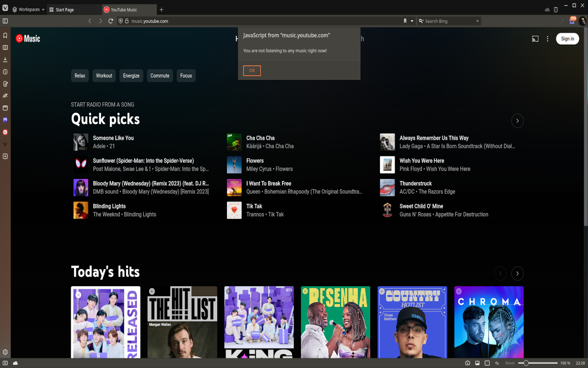Go back to the previous page
Image resolution: width=588 pixels, height=368 pixels.
tap(90, 21)
